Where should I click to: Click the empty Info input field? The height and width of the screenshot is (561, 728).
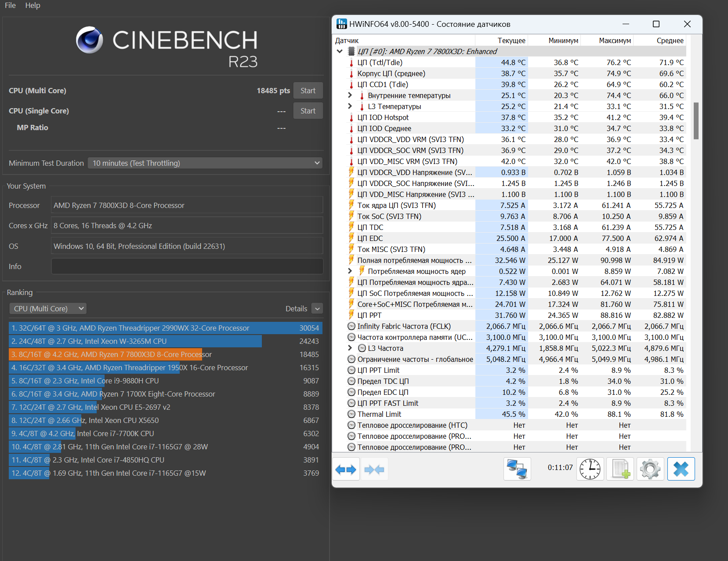click(x=187, y=266)
